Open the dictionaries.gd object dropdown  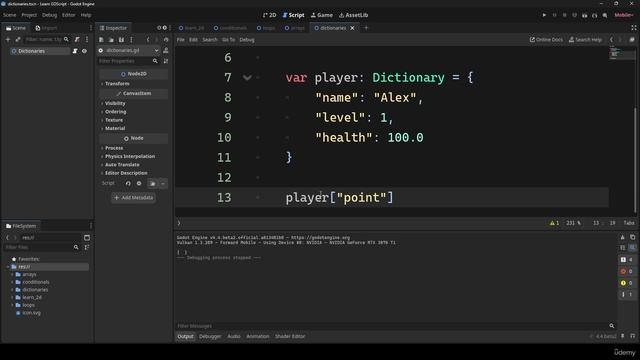[x=129, y=50]
